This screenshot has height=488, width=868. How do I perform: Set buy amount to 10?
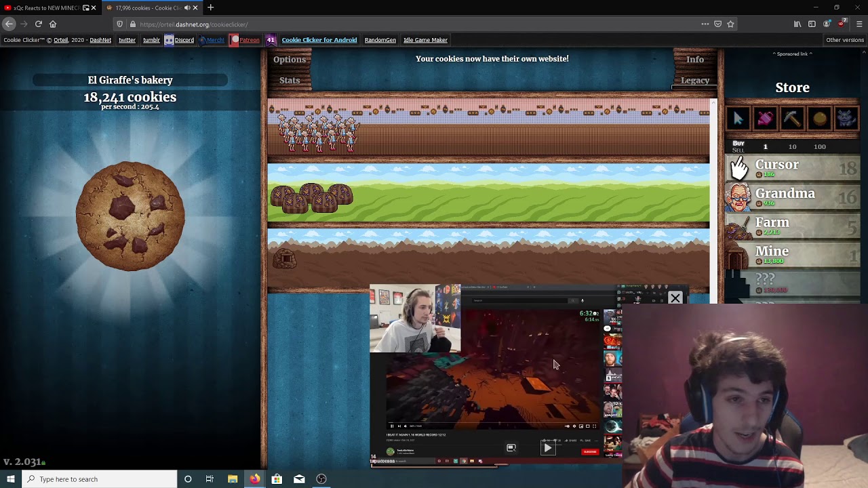[x=792, y=146]
